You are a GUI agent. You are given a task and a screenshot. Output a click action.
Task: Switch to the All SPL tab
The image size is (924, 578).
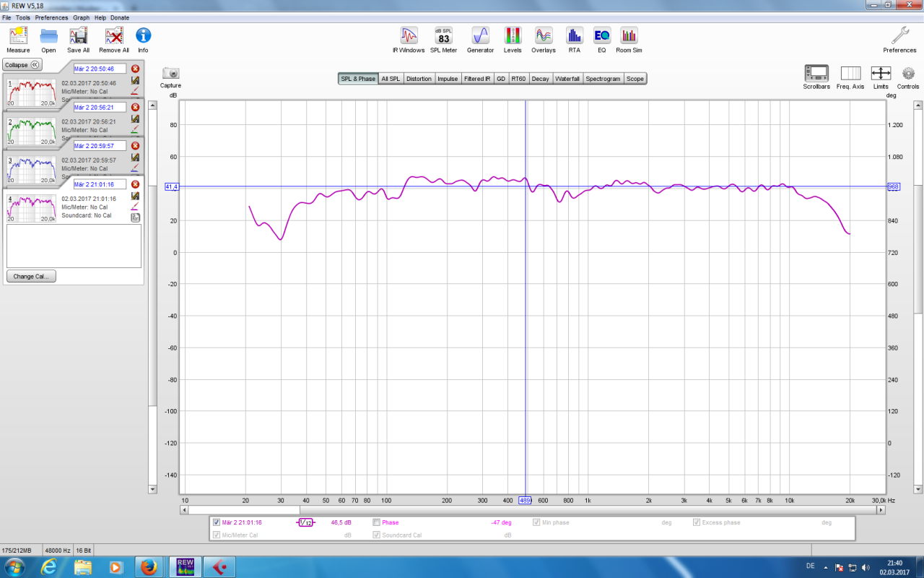pyautogui.click(x=391, y=79)
